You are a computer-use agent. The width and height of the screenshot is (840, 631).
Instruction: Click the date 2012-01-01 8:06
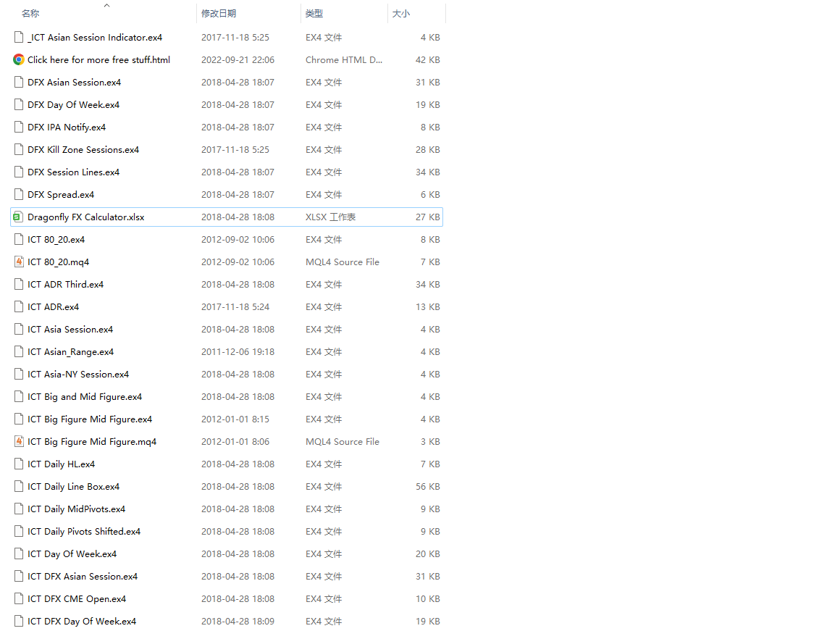tap(235, 442)
